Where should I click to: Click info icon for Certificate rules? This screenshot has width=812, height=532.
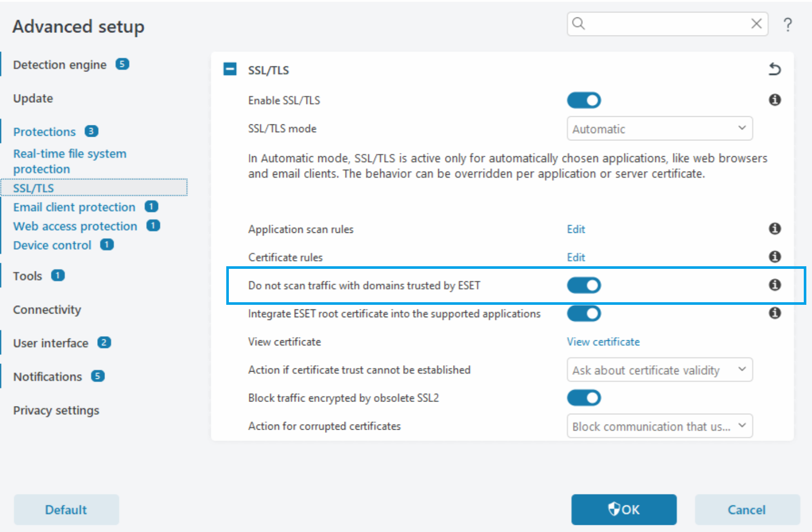pyautogui.click(x=774, y=256)
